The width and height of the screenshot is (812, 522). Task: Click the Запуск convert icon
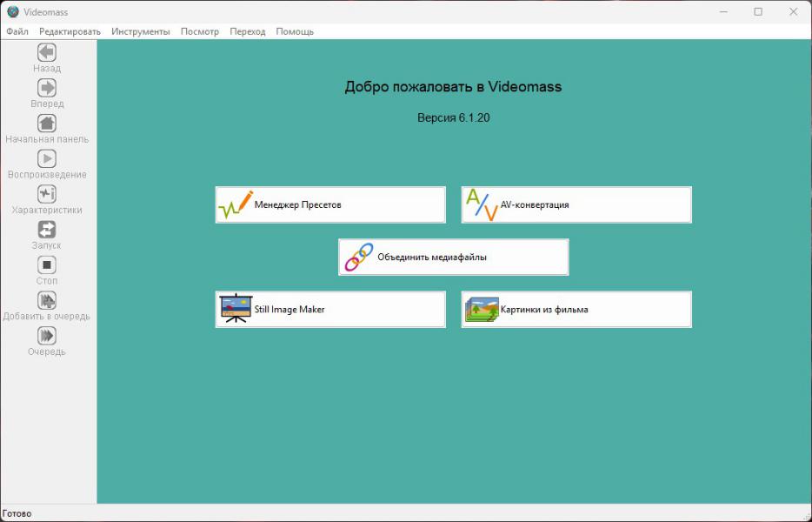(x=47, y=230)
